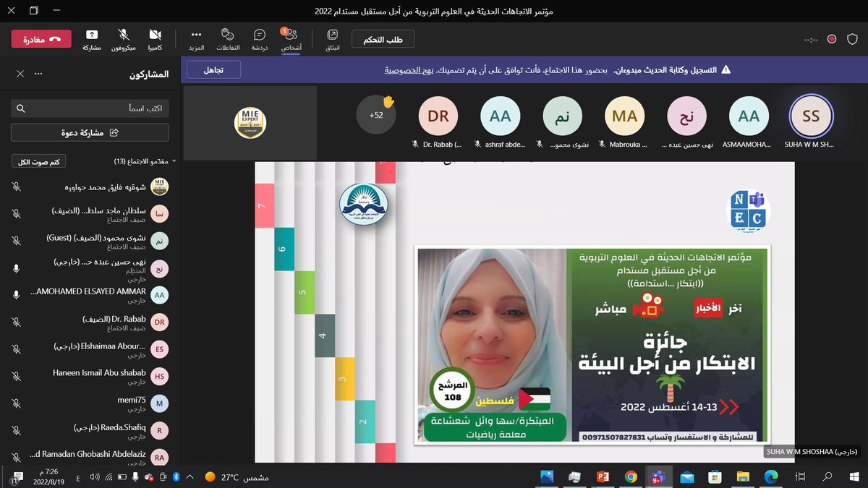
Task: Click the RA avatar of Ramadan Ghobashi Abdelaziz
Action: point(159,458)
